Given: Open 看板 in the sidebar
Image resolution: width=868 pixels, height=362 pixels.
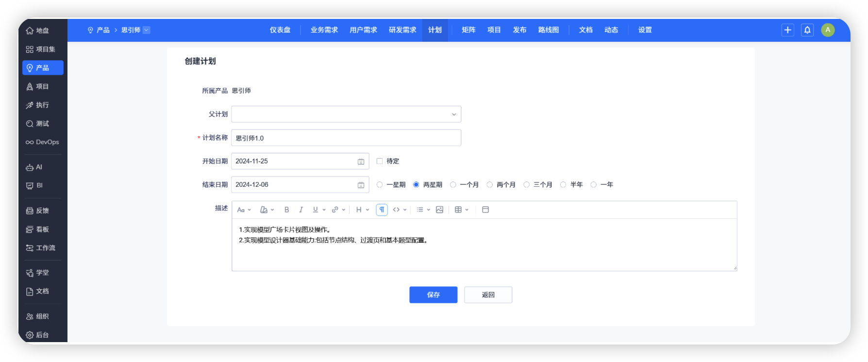Looking at the screenshot, I should [x=38, y=229].
